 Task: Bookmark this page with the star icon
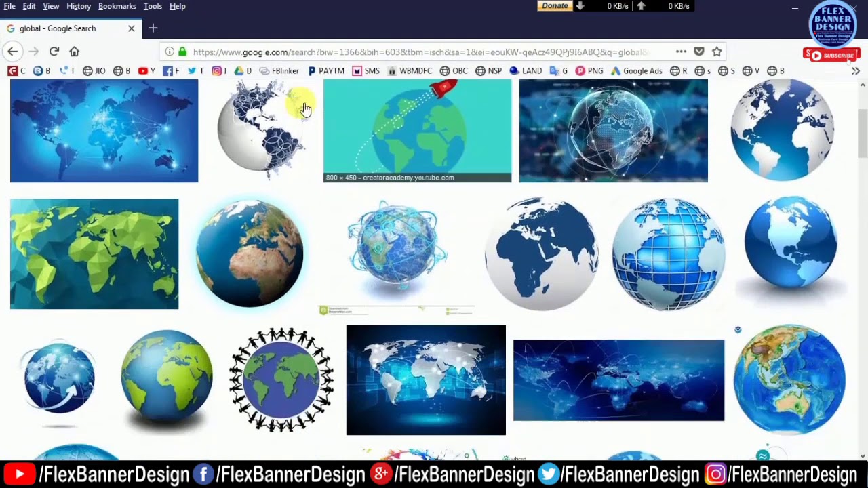tap(717, 52)
